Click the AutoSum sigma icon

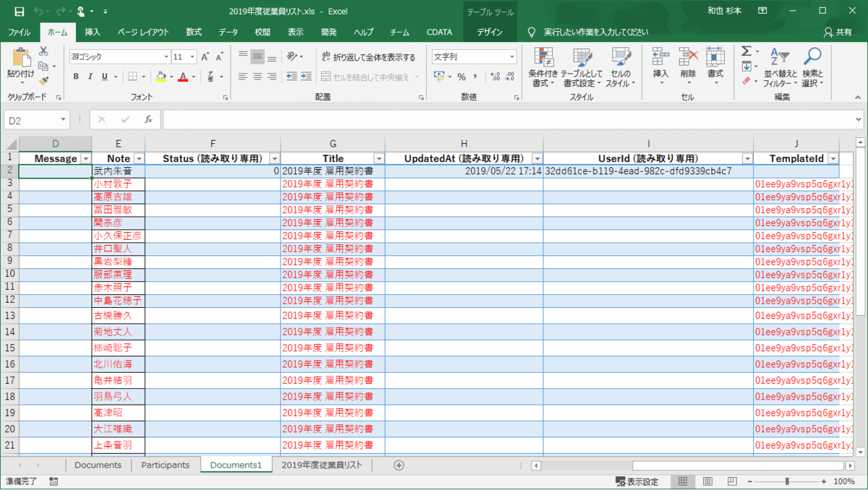[x=746, y=51]
